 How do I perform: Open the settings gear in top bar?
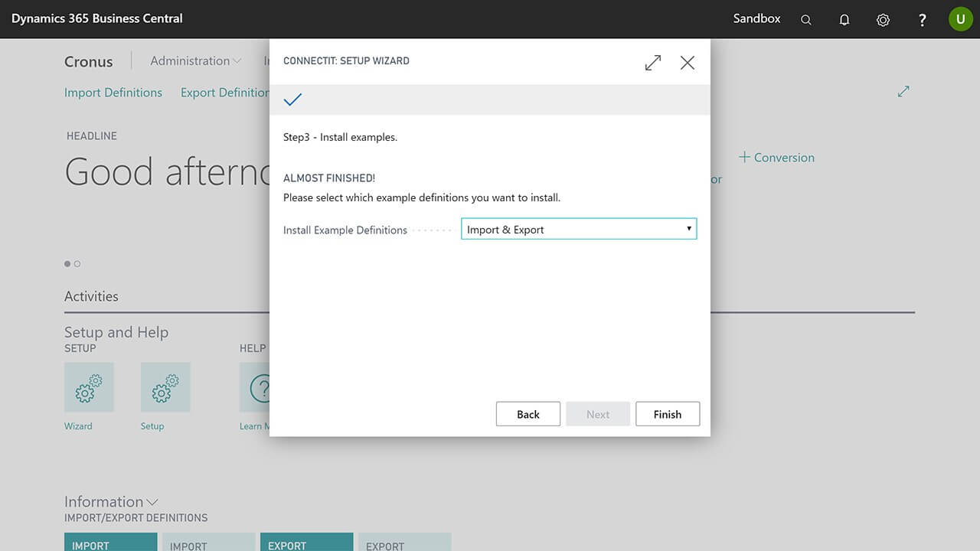coord(883,20)
